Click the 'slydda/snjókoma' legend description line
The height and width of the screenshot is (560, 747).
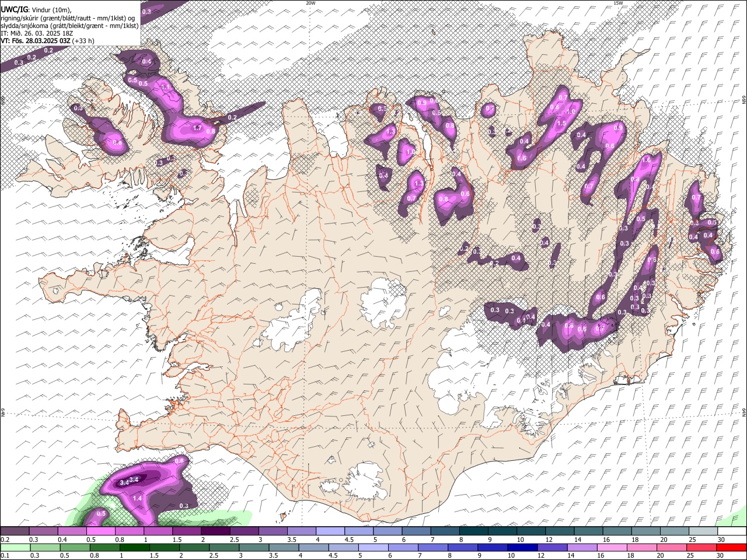pyautogui.click(x=69, y=26)
